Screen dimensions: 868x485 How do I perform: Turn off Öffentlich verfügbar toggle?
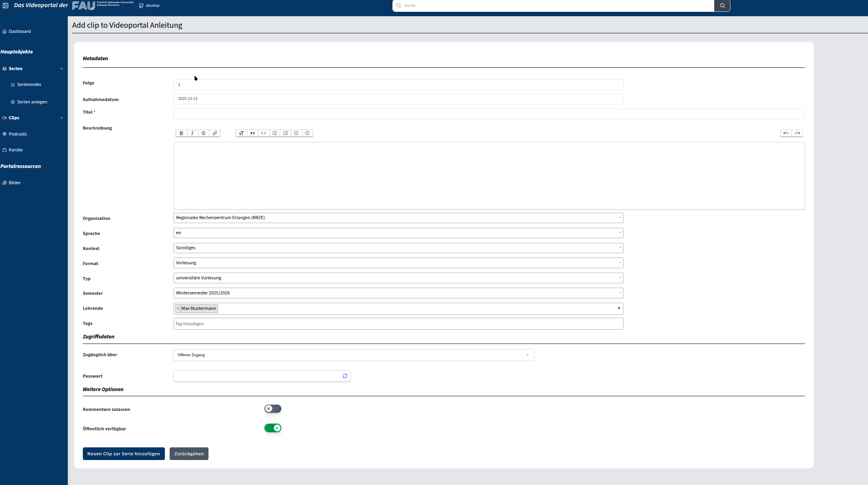tap(273, 428)
